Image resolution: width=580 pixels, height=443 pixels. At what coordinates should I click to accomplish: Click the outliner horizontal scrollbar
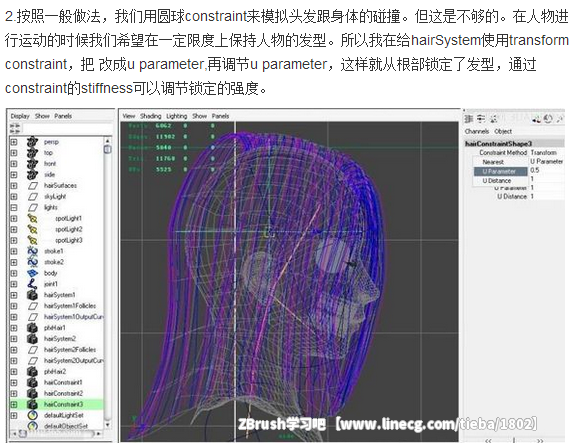pyautogui.click(x=57, y=433)
